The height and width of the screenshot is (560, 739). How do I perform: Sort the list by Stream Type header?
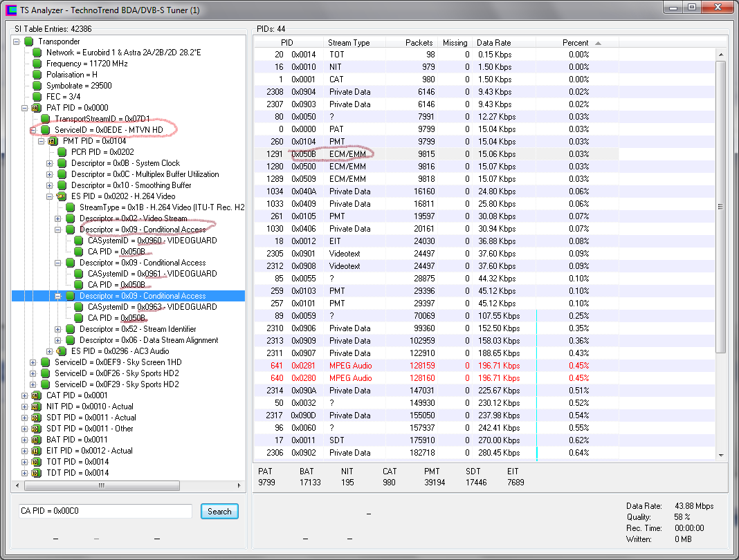pyautogui.click(x=349, y=43)
